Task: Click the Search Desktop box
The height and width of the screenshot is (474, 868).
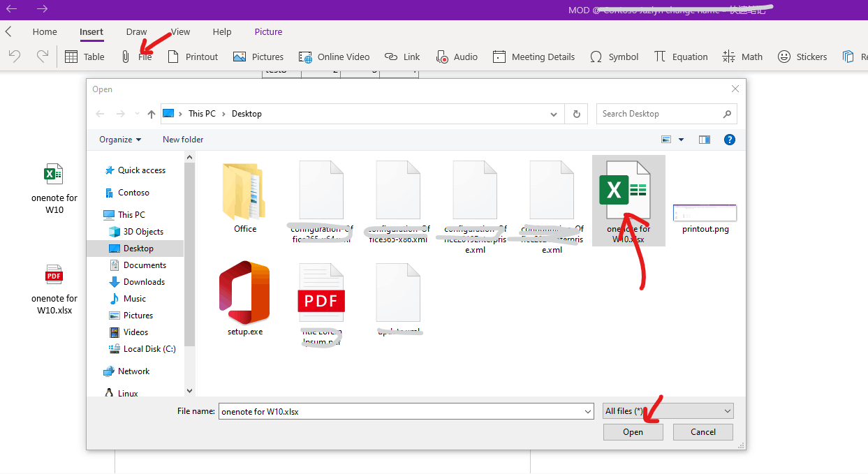Action: tap(667, 114)
